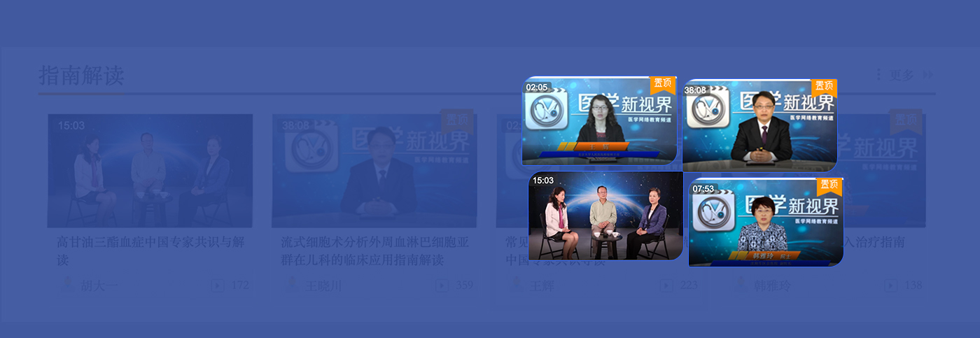The height and width of the screenshot is (338, 980).
Task: Click the play count icon beside 223
Action: tap(666, 286)
